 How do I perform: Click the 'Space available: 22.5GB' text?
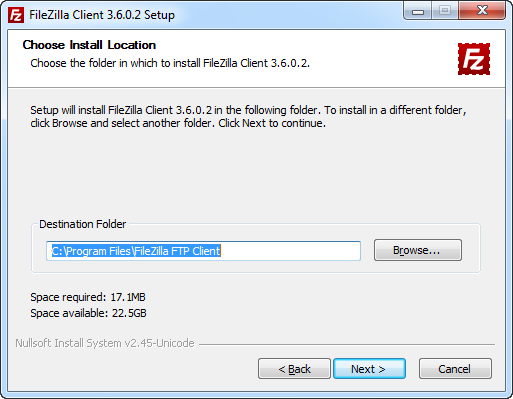(x=88, y=313)
